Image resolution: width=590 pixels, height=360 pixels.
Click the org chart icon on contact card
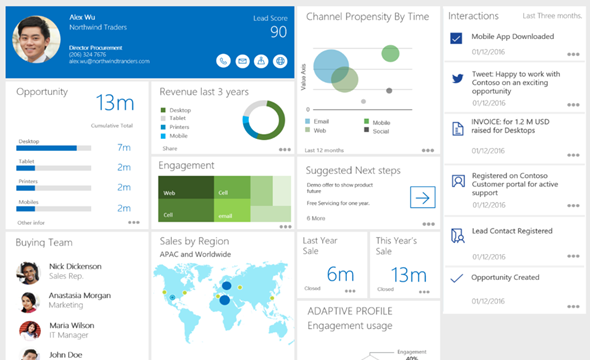[261, 61]
